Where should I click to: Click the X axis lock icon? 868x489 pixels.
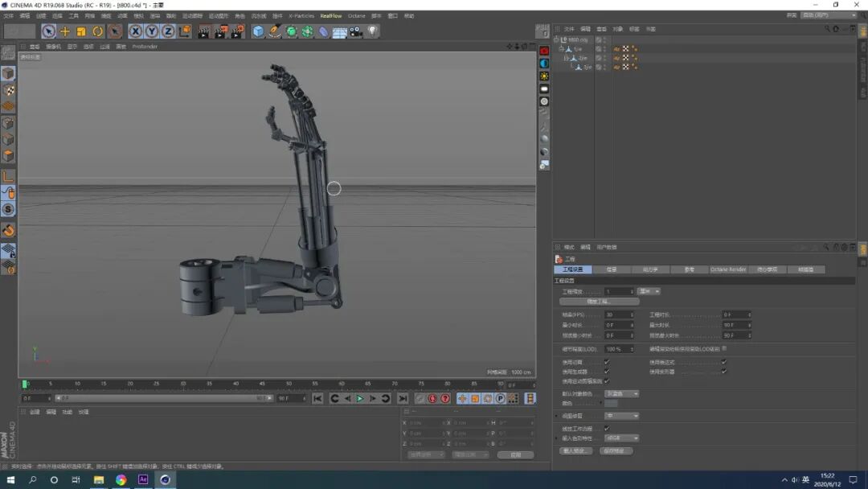point(134,31)
